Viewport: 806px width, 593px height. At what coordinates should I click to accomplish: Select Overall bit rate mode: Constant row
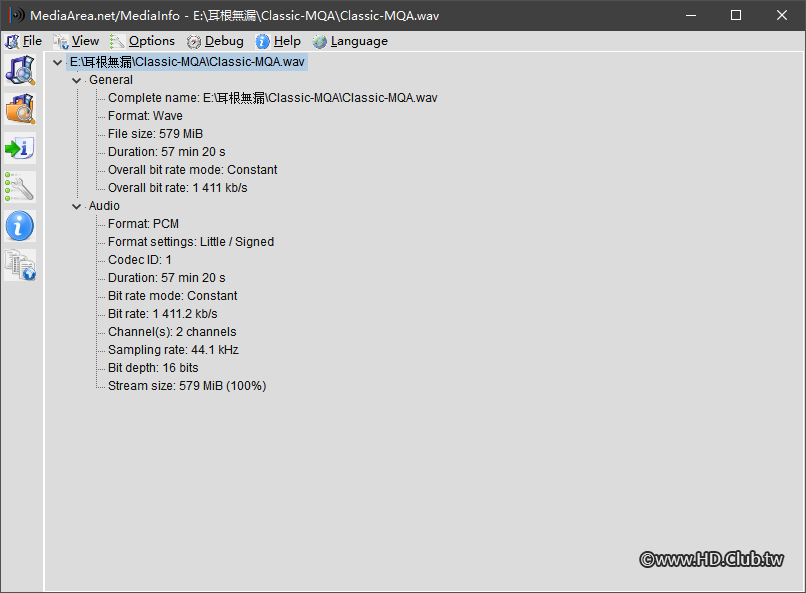pyautogui.click(x=192, y=170)
